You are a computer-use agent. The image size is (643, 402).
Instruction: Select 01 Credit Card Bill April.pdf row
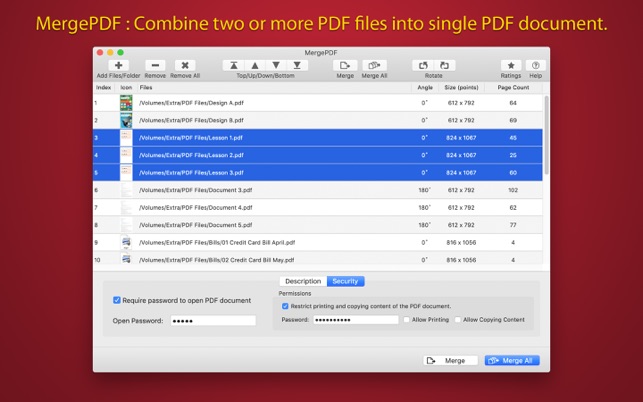click(x=318, y=242)
